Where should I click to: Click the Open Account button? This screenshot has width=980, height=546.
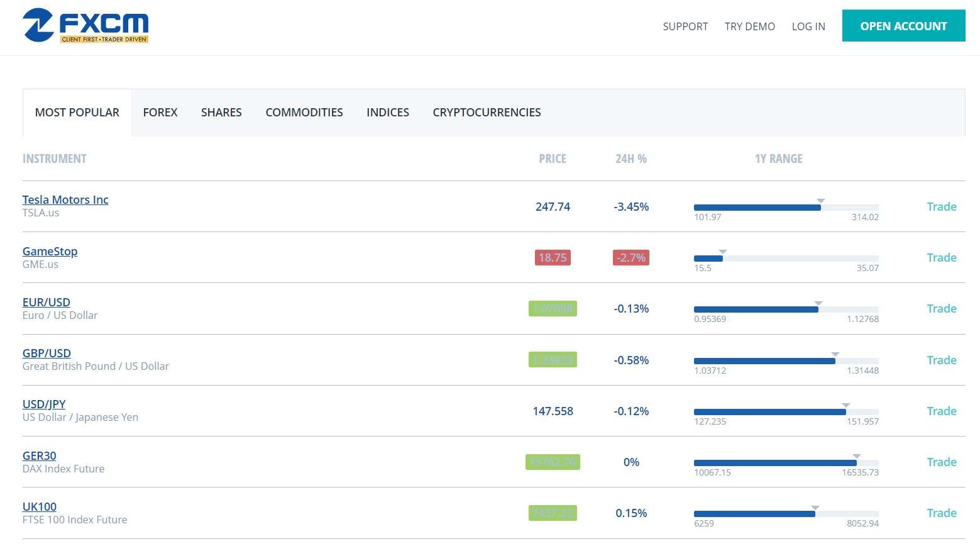903,26
